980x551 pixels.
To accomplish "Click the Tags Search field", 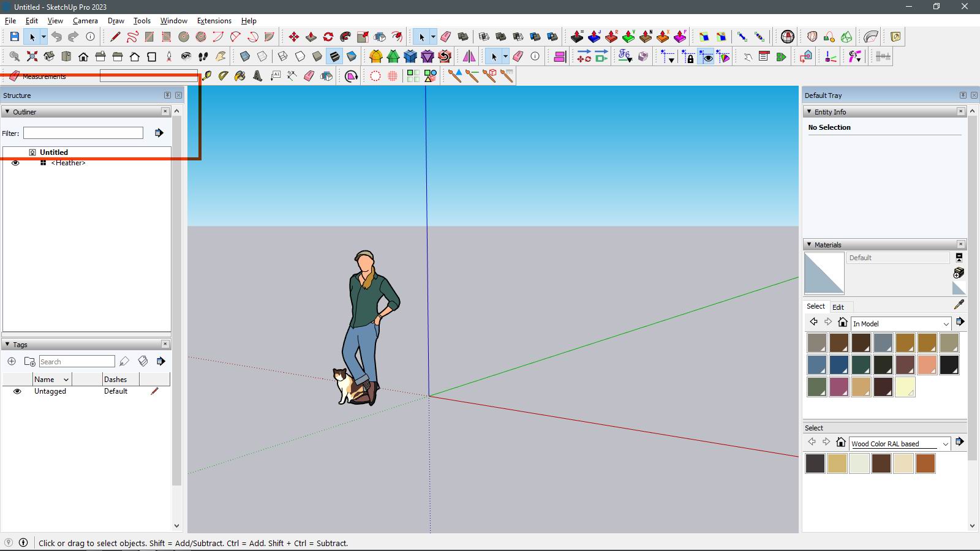I will coord(77,362).
